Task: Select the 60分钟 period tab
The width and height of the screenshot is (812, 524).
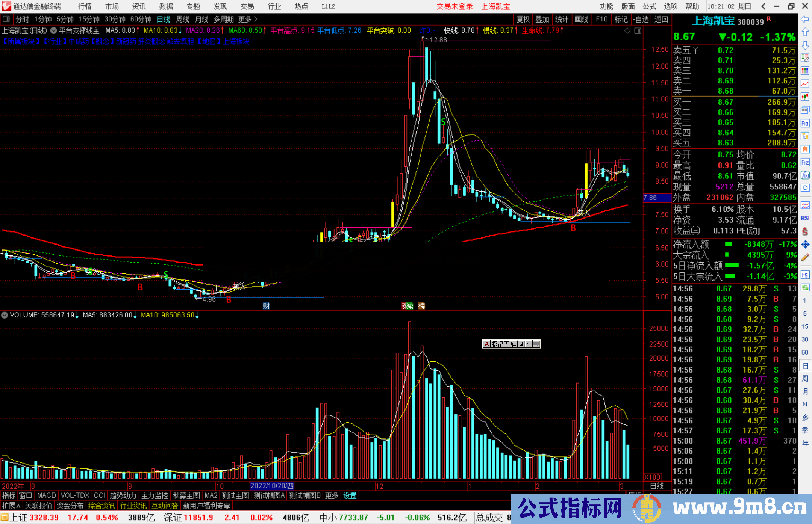Action: click(141, 19)
